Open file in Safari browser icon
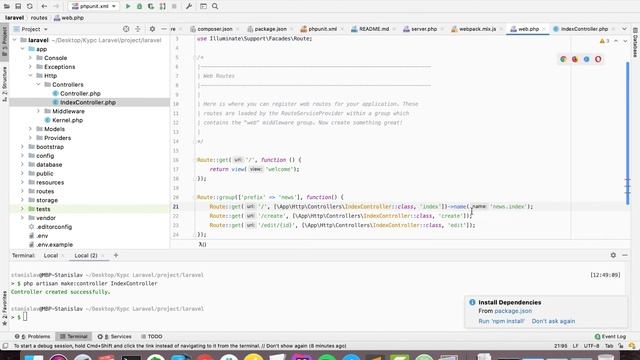This screenshot has height=360, width=640. [587, 59]
